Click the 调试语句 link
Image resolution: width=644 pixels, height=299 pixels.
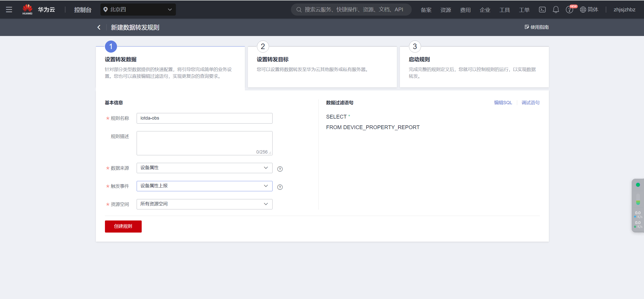pos(530,103)
